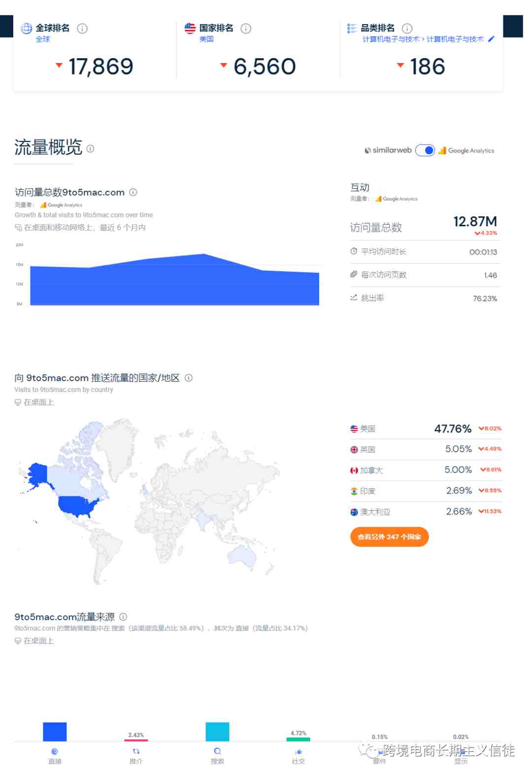Click global rank value 17,869
532x774 pixels.
click(101, 67)
